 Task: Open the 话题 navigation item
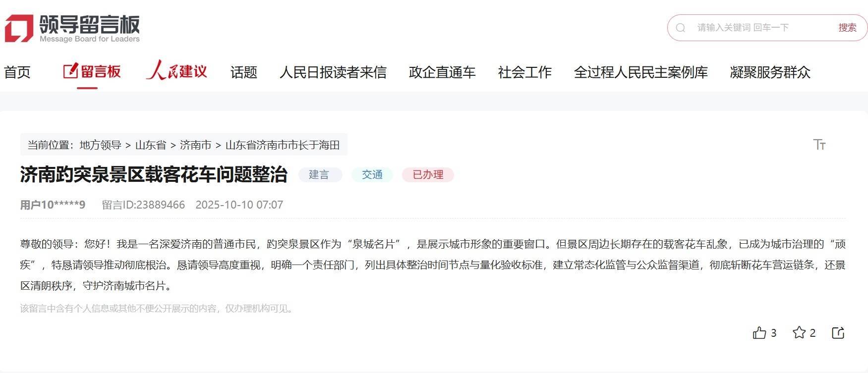(244, 72)
